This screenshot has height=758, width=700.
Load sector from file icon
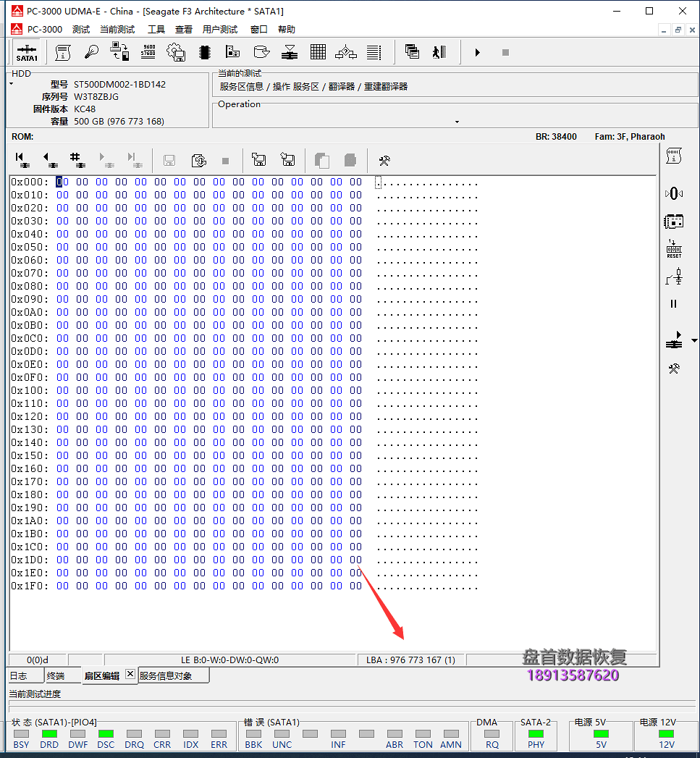(287, 159)
